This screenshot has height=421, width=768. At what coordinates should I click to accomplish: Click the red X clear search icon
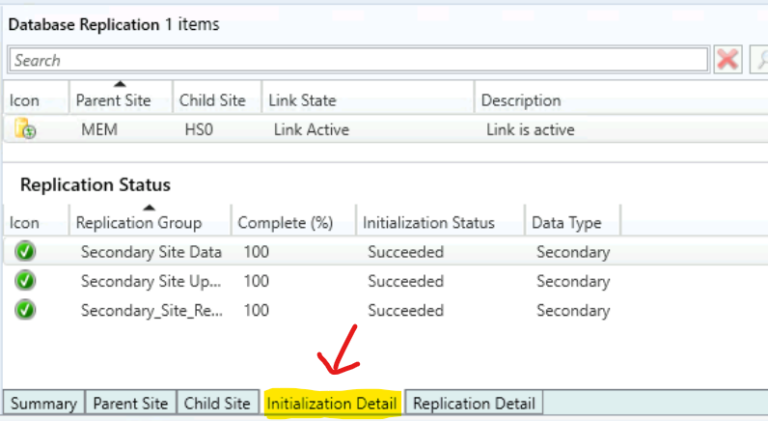tap(728, 60)
